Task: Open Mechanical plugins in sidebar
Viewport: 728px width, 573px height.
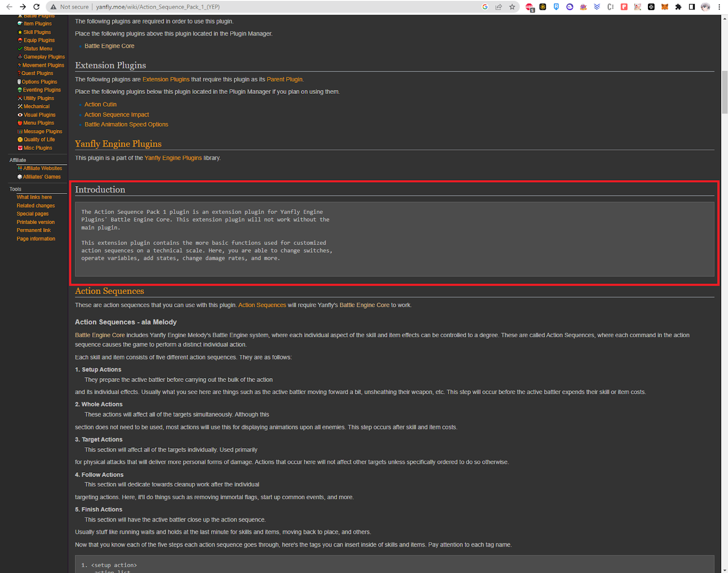Action: pyautogui.click(x=36, y=106)
